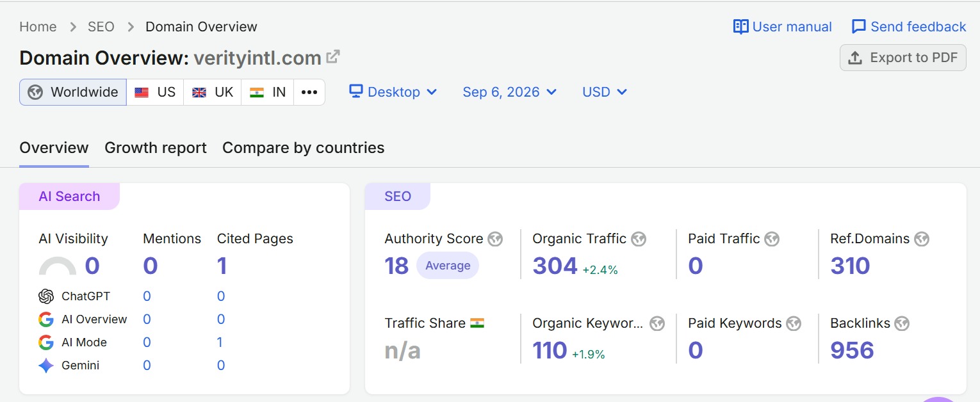Click the UK flag icon
The image size is (980, 402).
199,92
